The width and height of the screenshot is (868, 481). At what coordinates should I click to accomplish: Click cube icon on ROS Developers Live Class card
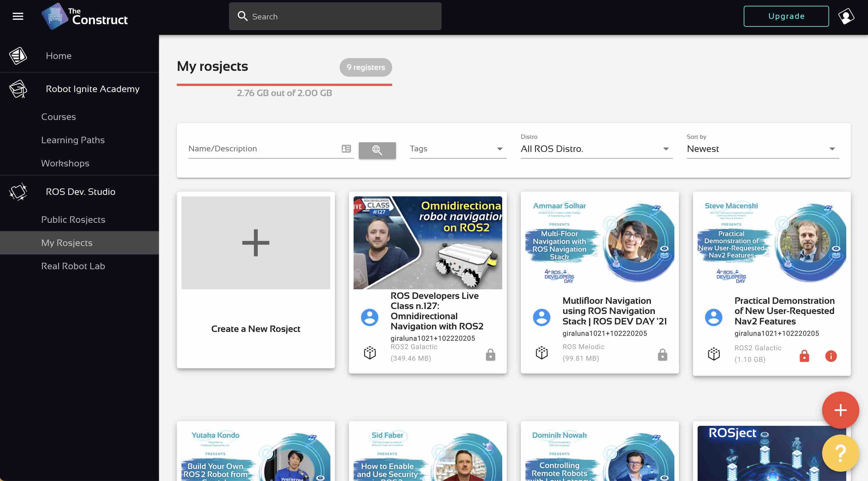pos(370,353)
